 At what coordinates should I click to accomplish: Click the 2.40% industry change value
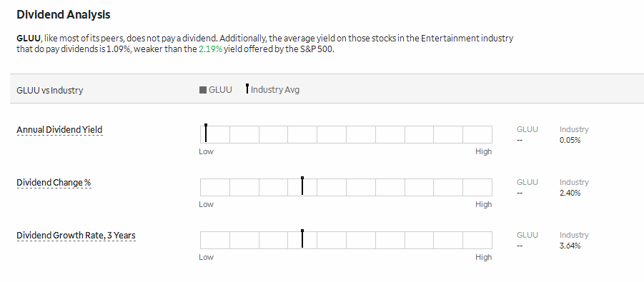570,193
